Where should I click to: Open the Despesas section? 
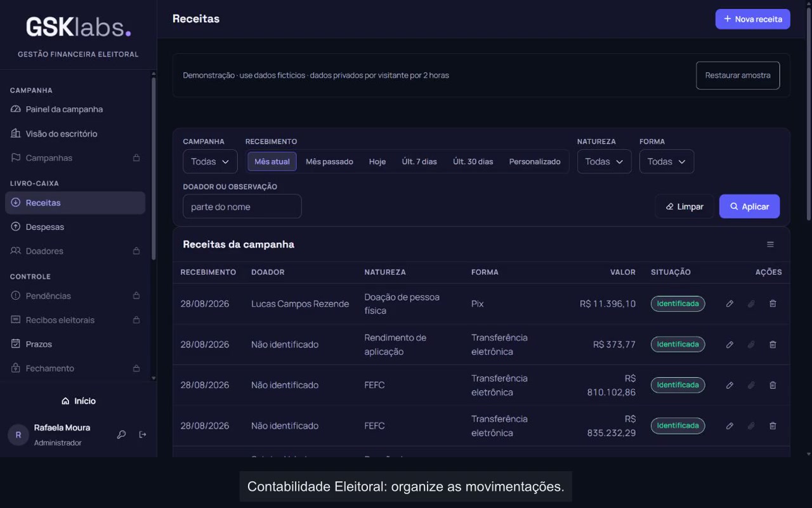click(75, 227)
